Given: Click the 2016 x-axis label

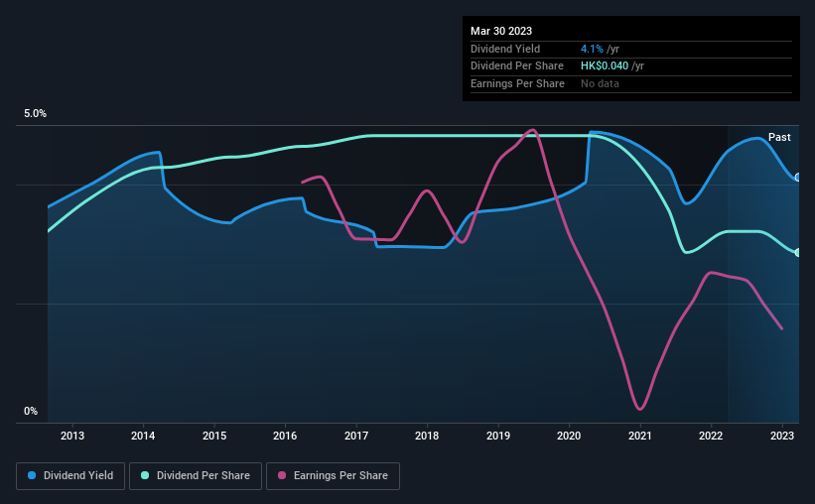Looking at the screenshot, I should [x=285, y=436].
